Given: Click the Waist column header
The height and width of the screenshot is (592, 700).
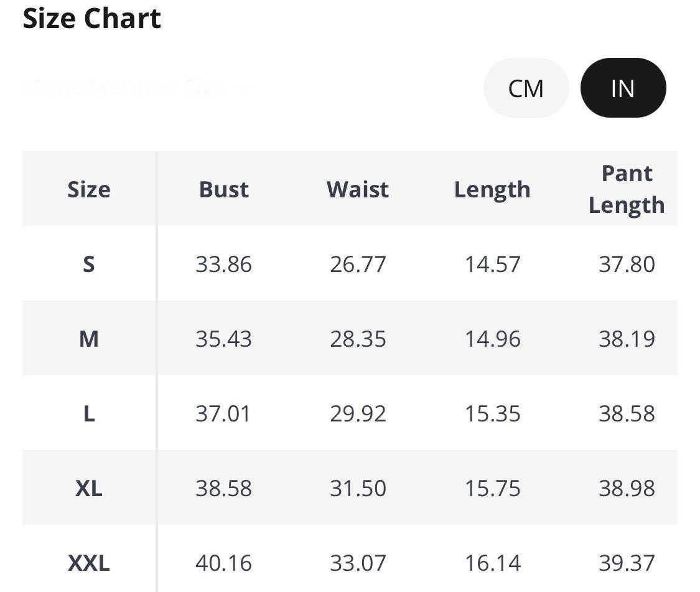Looking at the screenshot, I should click(358, 189).
